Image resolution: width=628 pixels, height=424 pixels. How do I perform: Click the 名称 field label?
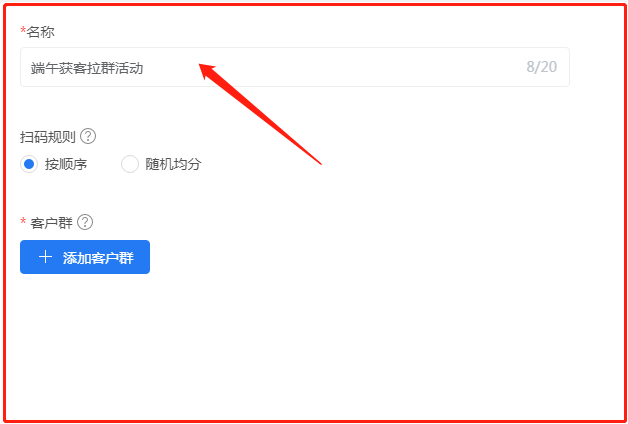pos(40,32)
